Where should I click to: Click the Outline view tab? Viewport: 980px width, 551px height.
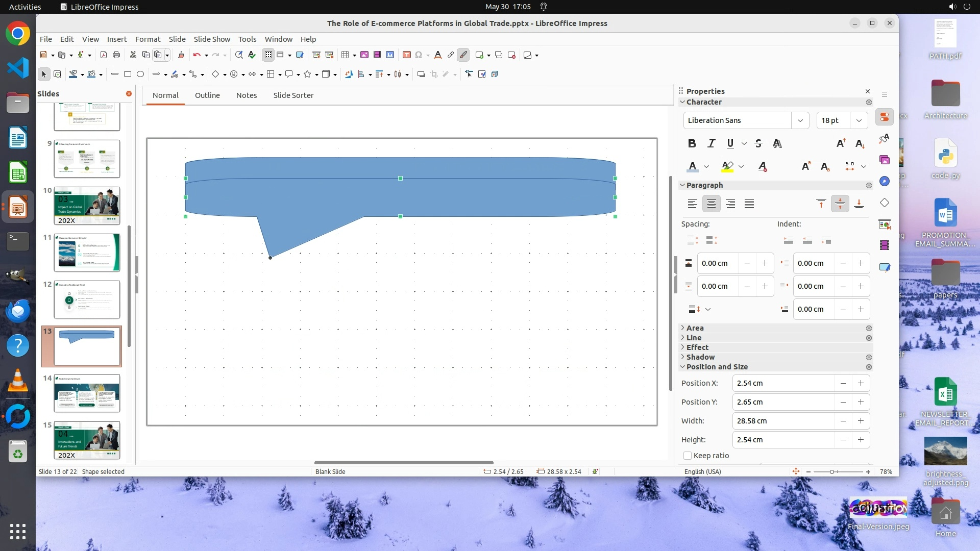click(207, 95)
